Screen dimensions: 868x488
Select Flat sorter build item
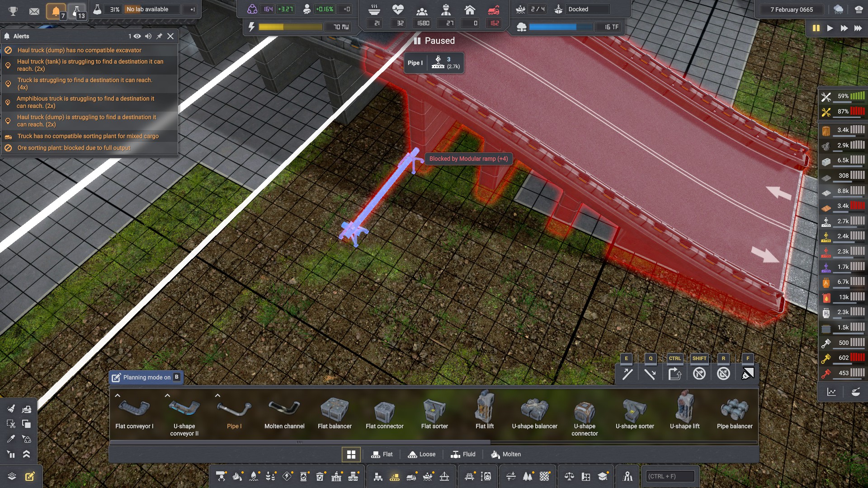click(x=434, y=413)
